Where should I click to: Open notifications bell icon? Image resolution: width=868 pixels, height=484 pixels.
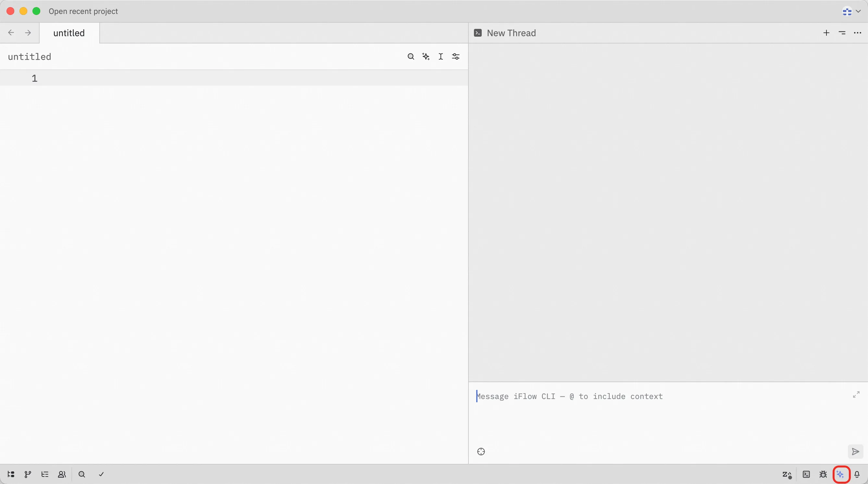click(857, 474)
